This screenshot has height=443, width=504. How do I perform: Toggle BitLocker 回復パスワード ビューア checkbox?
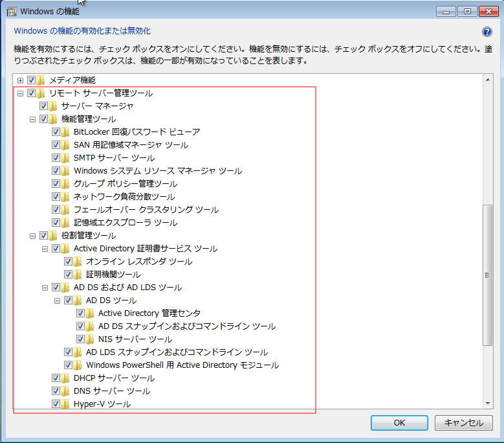(56, 132)
